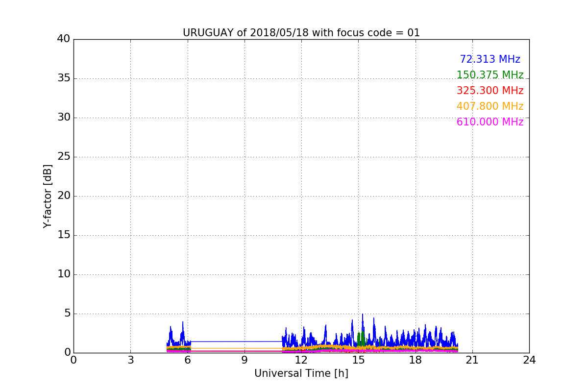Select the 407.800 MHz legend label
Screen dimensions: 588x392
[x=490, y=106]
